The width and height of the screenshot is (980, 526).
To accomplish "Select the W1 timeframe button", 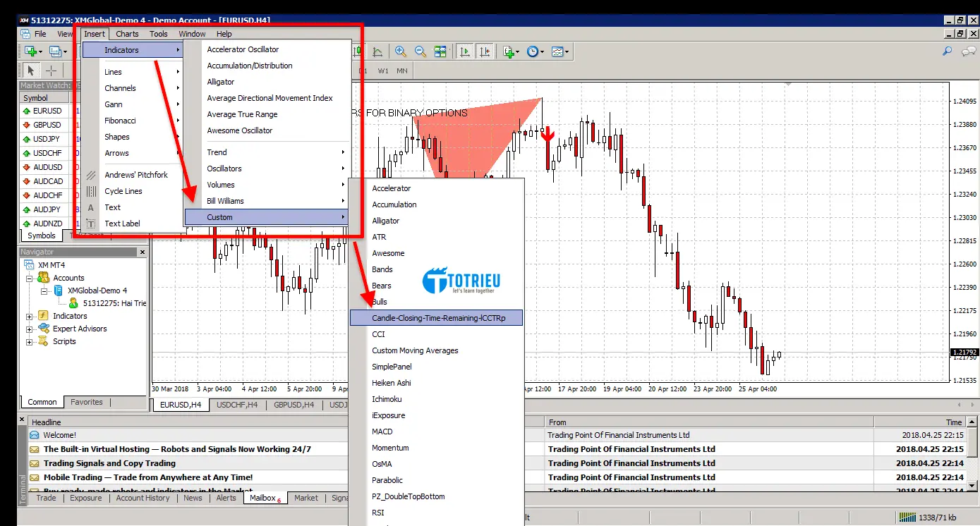I will pos(383,71).
